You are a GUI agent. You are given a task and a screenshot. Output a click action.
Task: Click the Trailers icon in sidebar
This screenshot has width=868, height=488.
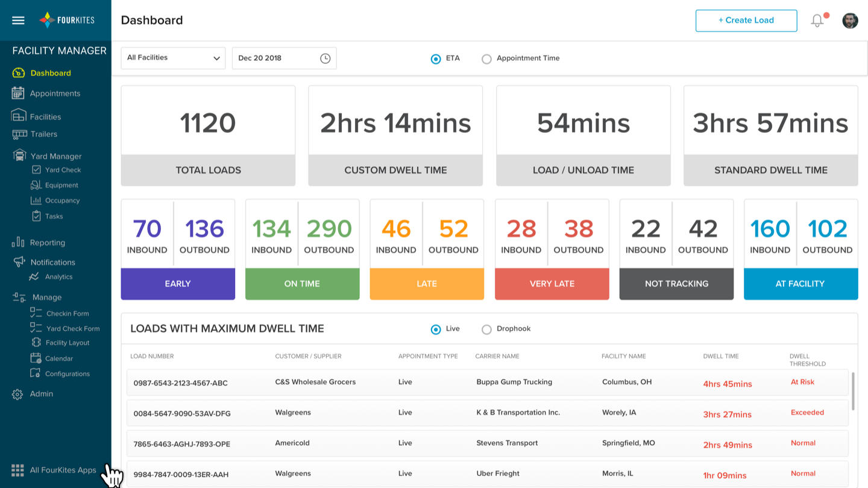click(20, 134)
